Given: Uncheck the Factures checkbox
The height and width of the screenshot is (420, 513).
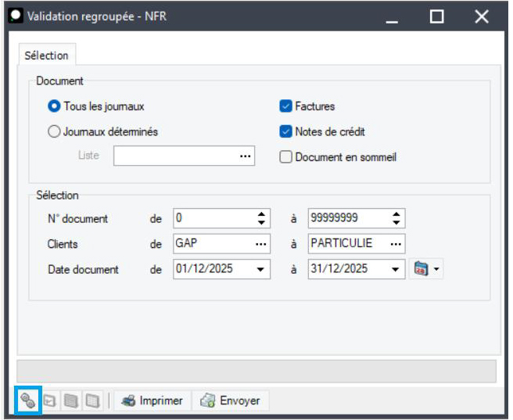Looking at the screenshot, I should pos(285,106).
